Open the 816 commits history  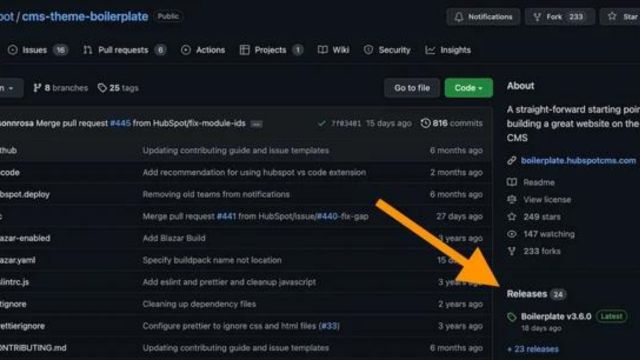click(451, 123)
